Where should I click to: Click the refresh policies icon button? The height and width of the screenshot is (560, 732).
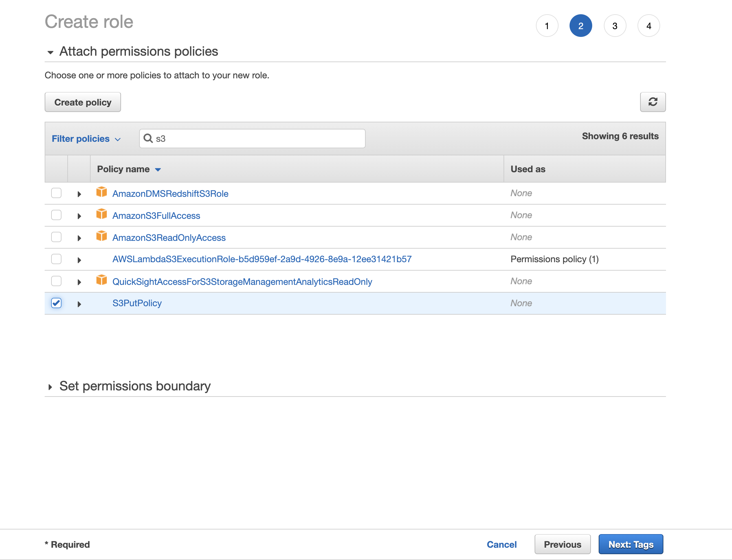[x=653, y=102]
